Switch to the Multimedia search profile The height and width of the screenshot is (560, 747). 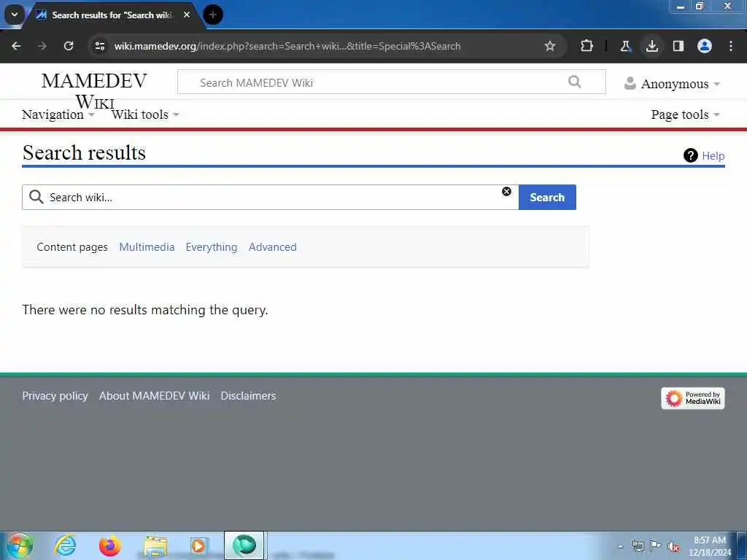[x=147, y=246]
